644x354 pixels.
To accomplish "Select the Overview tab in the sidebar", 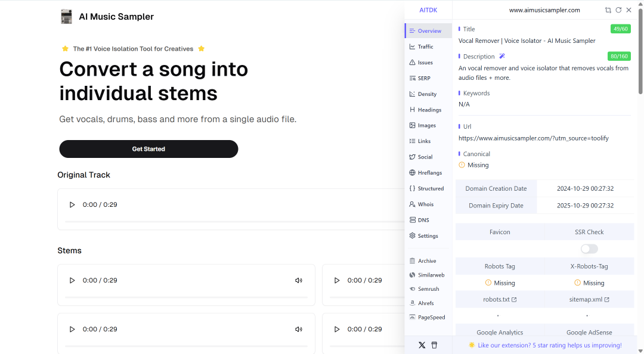I will click(427, 31).
